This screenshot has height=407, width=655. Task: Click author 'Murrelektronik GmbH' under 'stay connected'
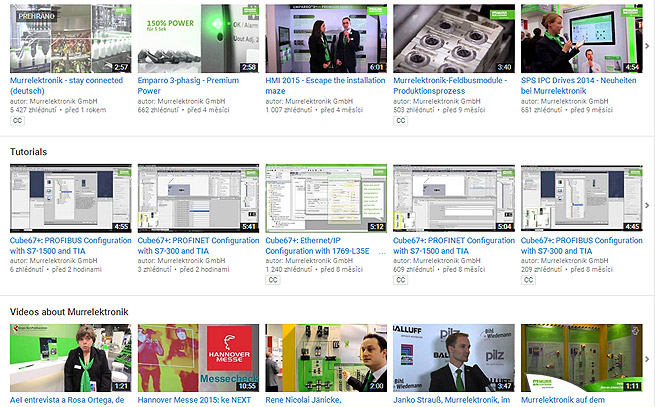[x=63, y=101]
